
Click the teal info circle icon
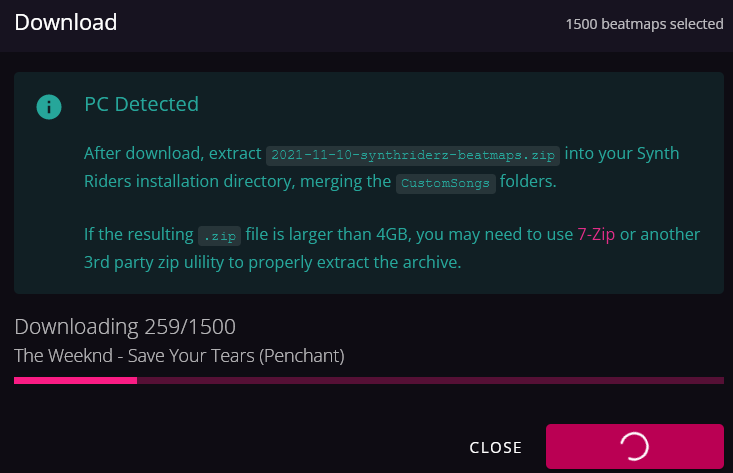pyautogui.click(x=49, y=107)
